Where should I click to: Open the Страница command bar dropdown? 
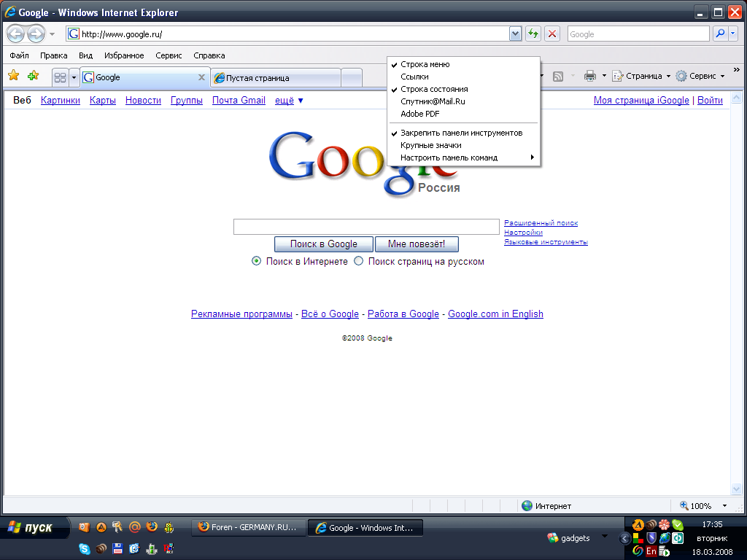pos(642,76)
